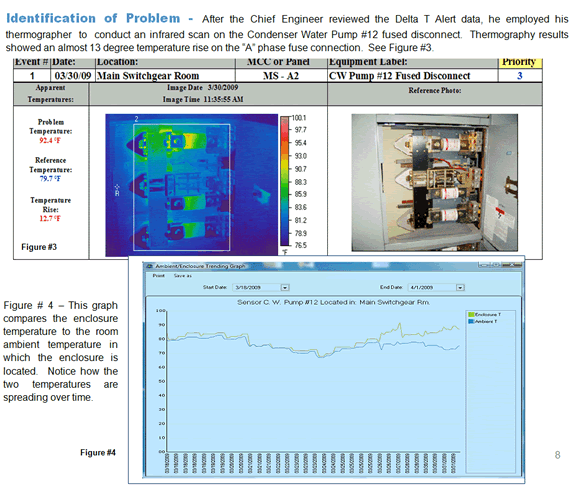Click the reference temperature '79.7 °F' value

coord(50,179)
